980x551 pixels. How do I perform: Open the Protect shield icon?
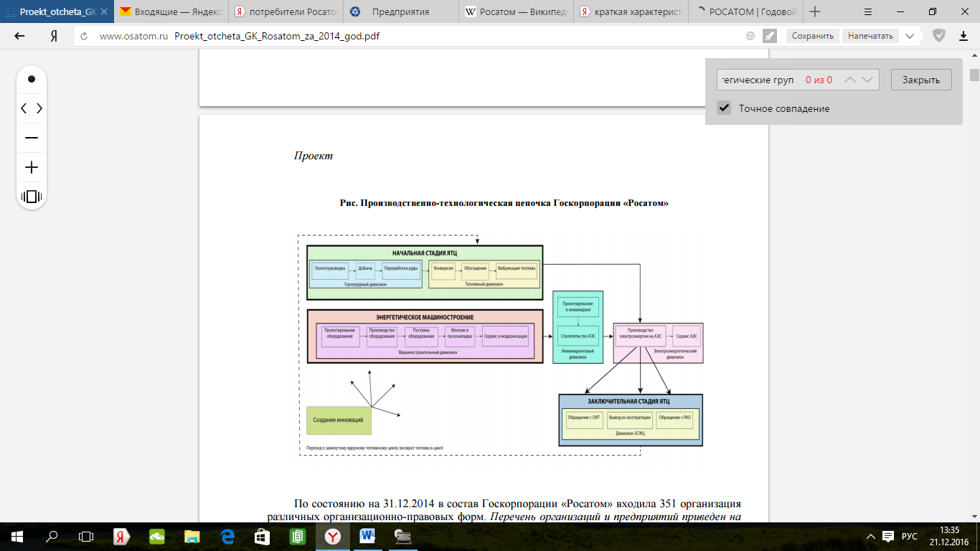click(x=939, y=35)
